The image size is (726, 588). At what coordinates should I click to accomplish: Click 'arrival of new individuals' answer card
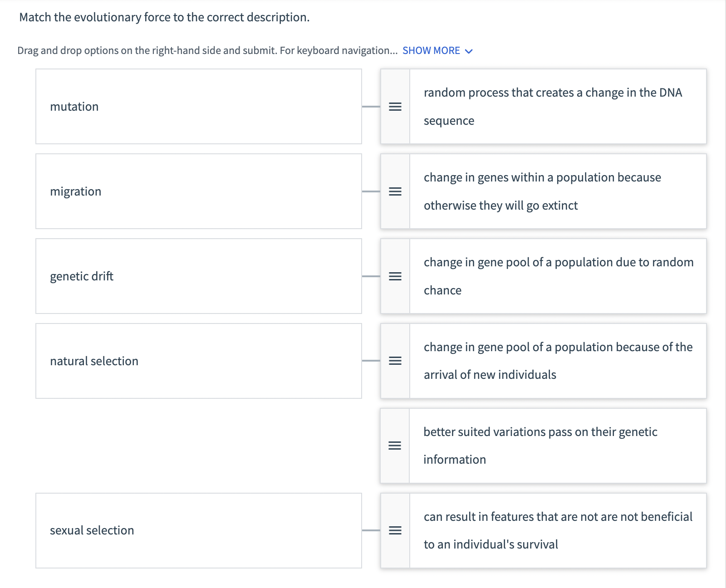coord(557,361)
